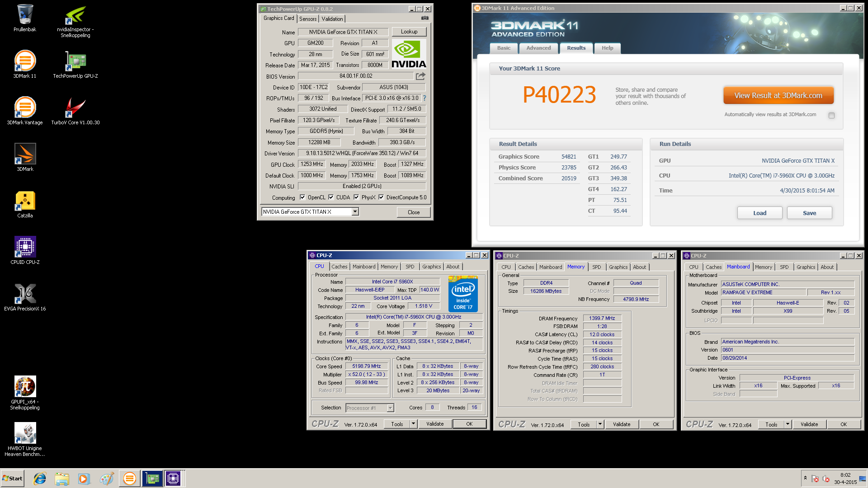Open Windows Media Player taskbar icon
Image resolution: width=868 pixels, height=488 pixels.
pyautogui.click(x=84, y=479)
